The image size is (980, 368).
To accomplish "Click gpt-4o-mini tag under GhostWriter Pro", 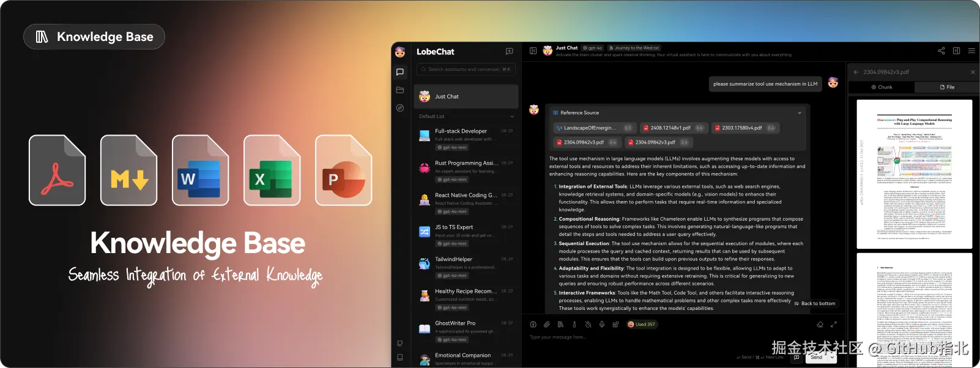I will coord(452,340).
